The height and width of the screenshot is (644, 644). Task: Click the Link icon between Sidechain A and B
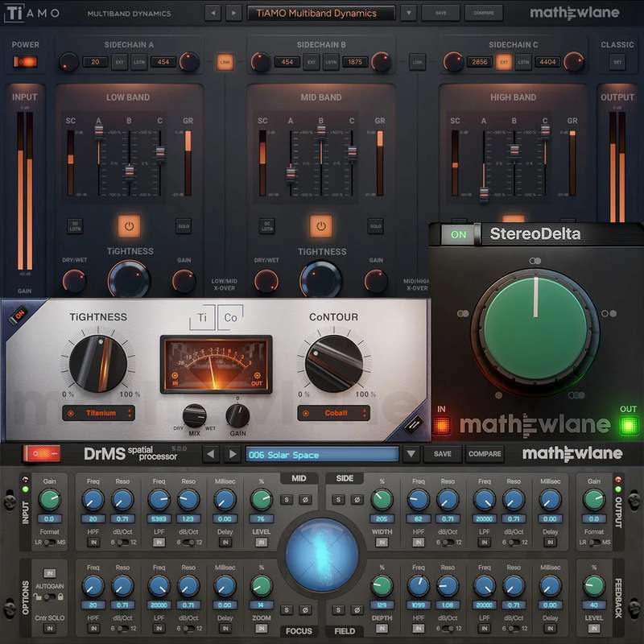(x=225, y=61)
